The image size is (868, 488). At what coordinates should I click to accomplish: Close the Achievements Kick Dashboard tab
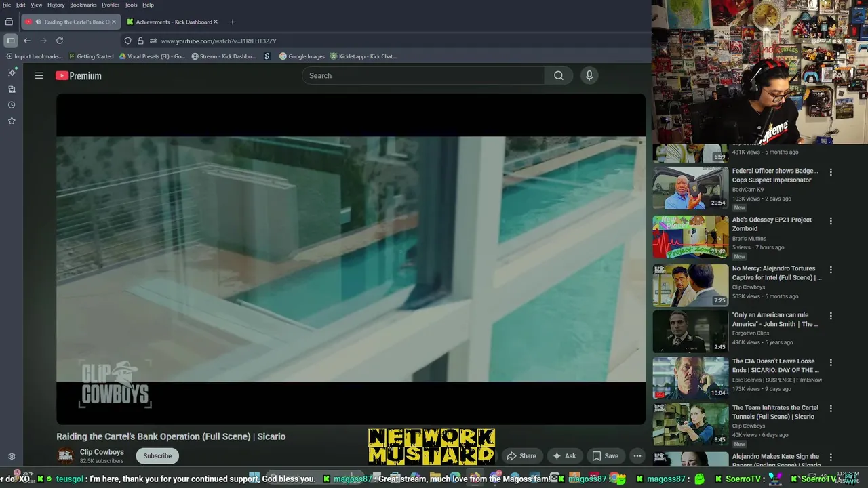216,22
